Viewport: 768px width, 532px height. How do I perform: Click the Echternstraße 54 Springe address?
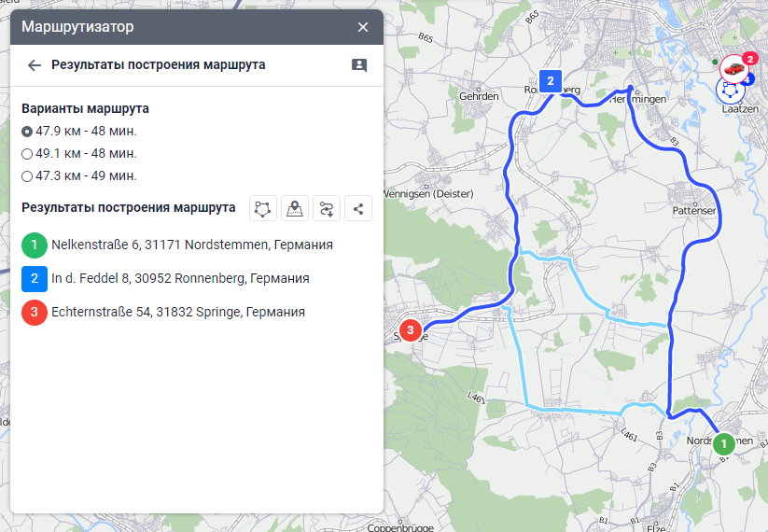pos(178,312)
